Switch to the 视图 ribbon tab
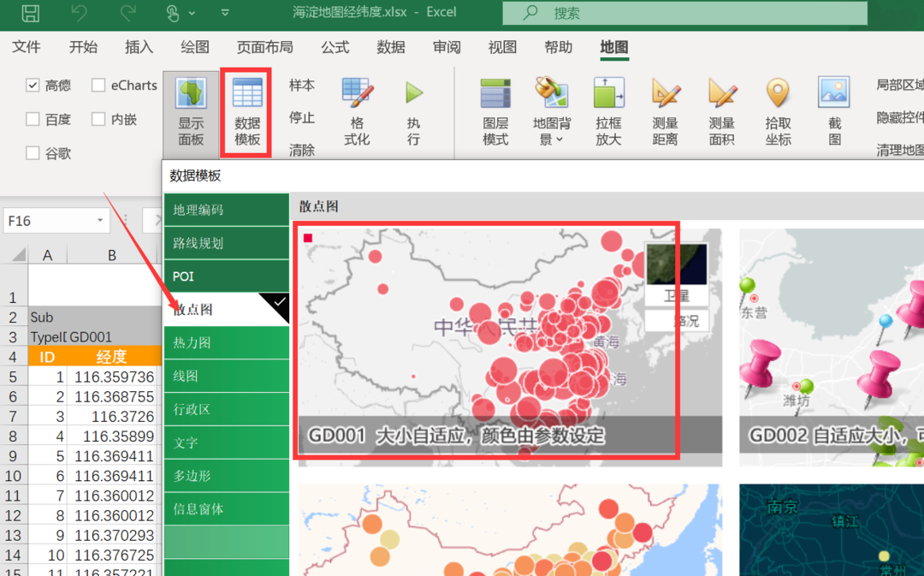Image resolution: width=924 pixels, height=576 pixels. (503, 46)
